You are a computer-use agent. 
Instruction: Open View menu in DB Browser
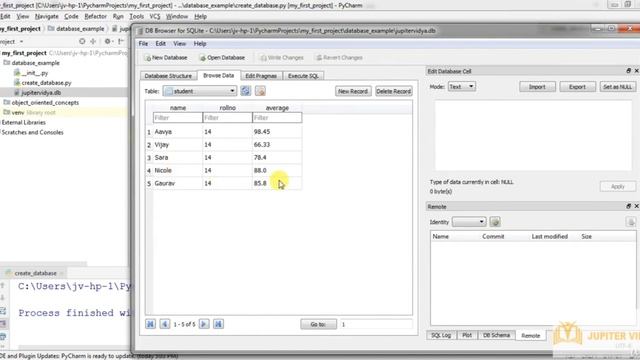[x=180, y=44]
